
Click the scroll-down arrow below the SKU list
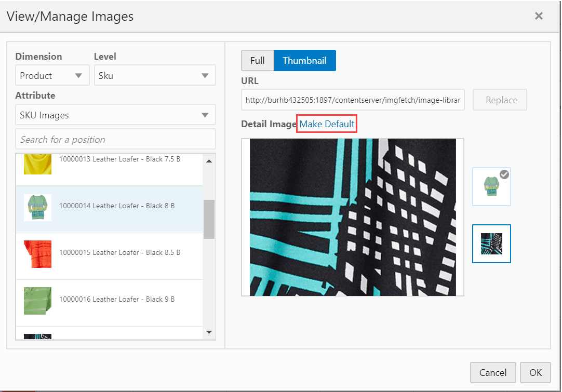click(x=210, y=332)
